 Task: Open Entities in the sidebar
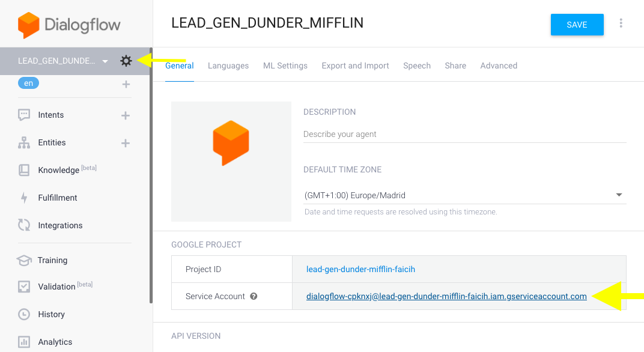click(52, 142)
